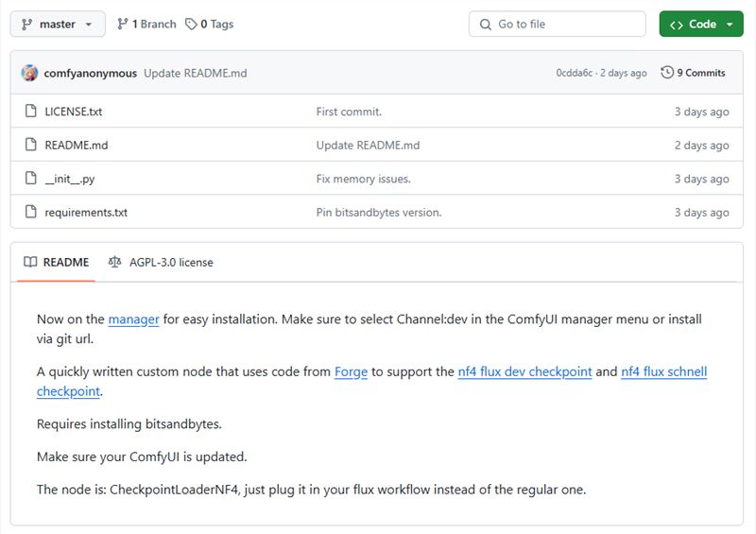Image resolution: width=756 pixels, height=534 pixels.
Task: View the 9 Commits history
Action: pyautogui.click(x=694, y=73)
